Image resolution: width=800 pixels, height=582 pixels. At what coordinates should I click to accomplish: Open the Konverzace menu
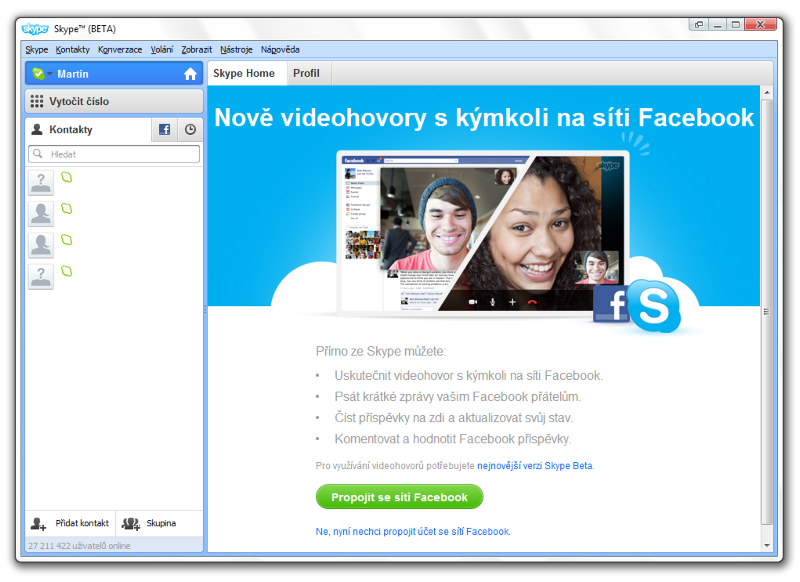(x=120, y=49)
